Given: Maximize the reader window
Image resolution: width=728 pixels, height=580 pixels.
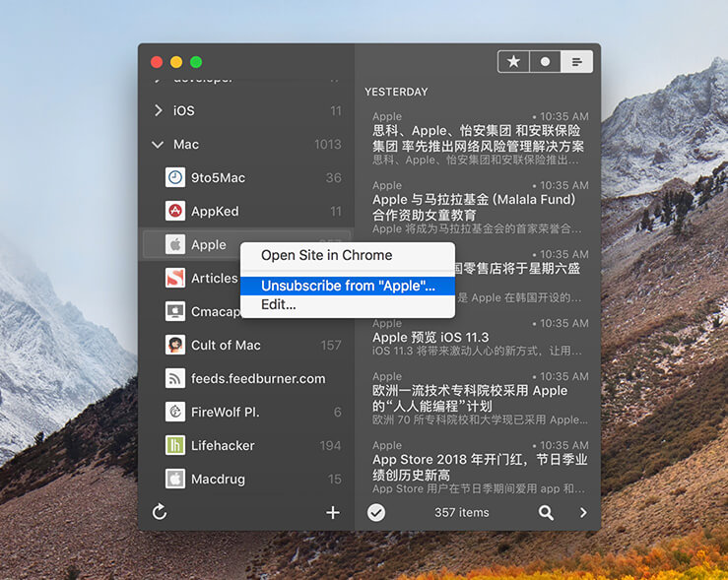Looking at the screenshot, I should 196,62.
